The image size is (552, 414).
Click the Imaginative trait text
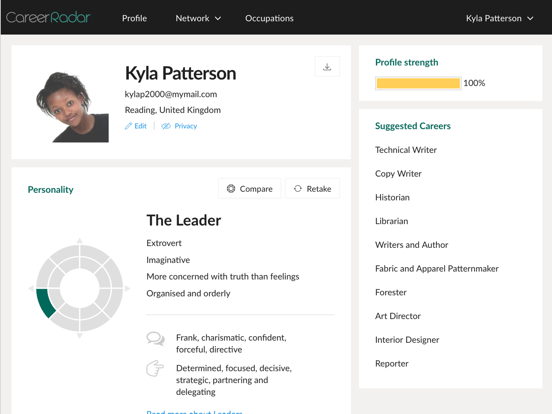tap(168, 260)
